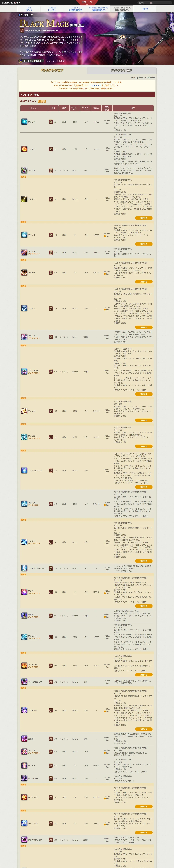Select the Magical Ranged DPS 遠隔魔法DPS tab
Viewport: 174px width, 868px height.
[x=122, y=9]
